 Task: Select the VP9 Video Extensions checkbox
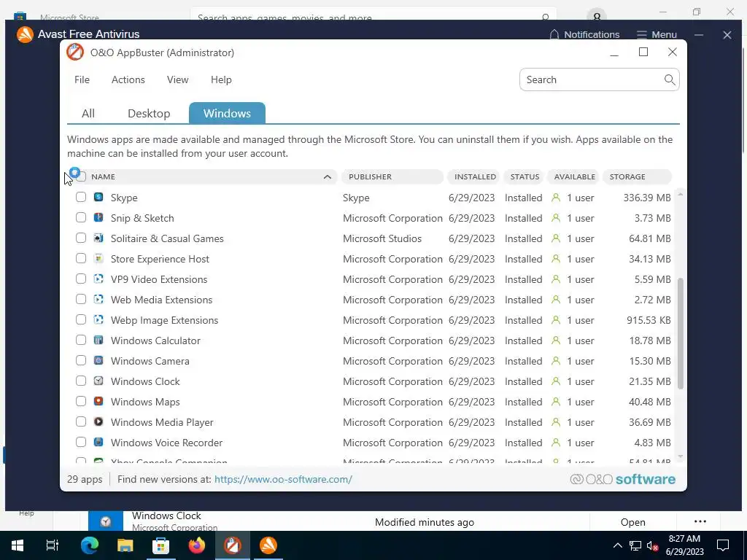click(x=81, y=279)
